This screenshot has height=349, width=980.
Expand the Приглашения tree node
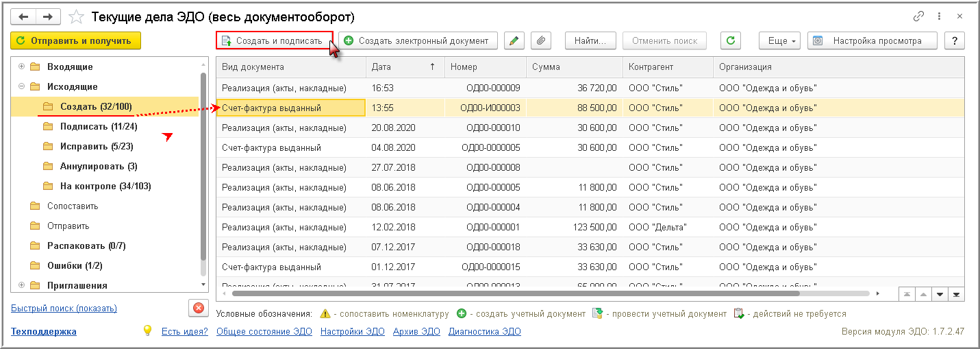pyautogui.click(x=22, y=285)
